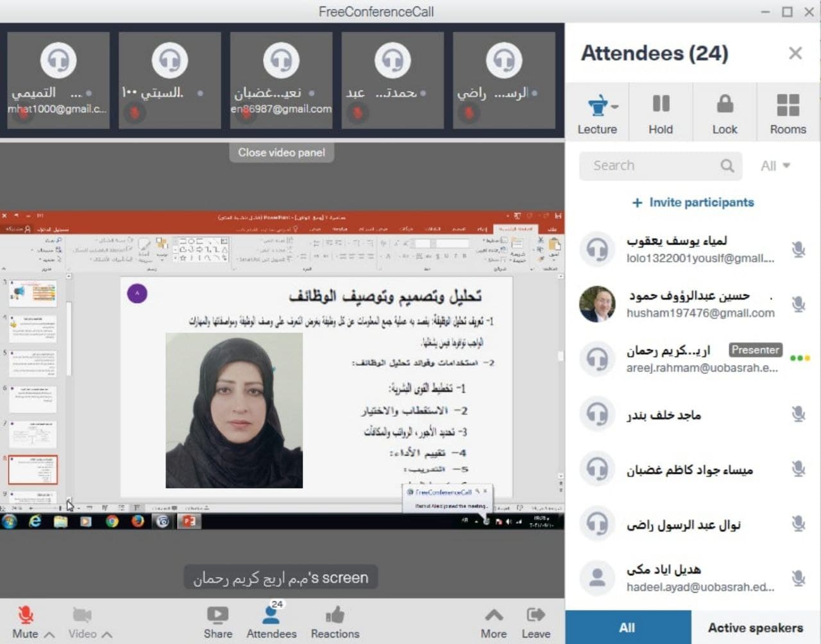Viewport: 821px width, 644px height.
Task: Click muted mic icon on غضبان tile
Action: pyautogui.click(x=246, y=114)
